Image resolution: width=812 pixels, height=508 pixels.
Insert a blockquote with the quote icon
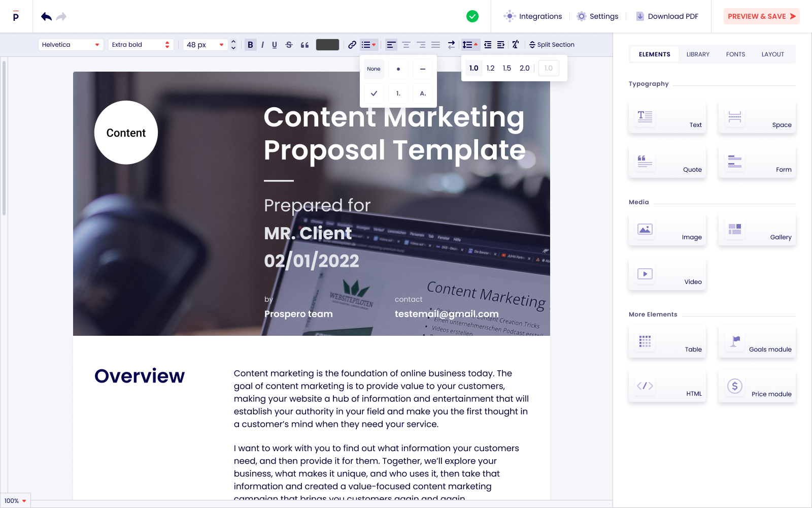click(304, 45)
